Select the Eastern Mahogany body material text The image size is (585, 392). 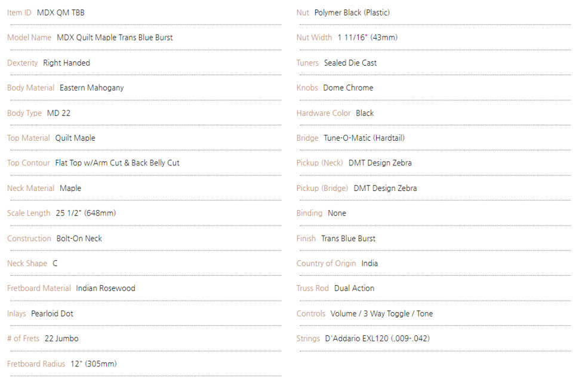click(91, 88)
